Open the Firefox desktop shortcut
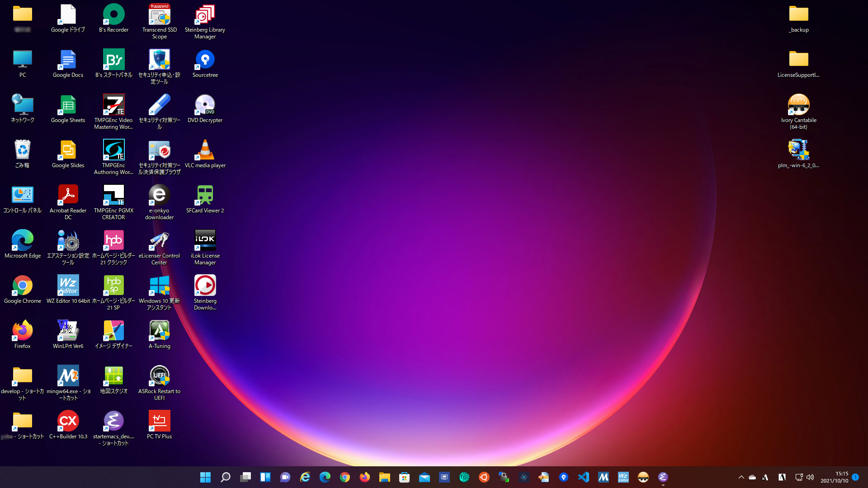The height and width of the screenshot is (488, 868). pos(23,335)
